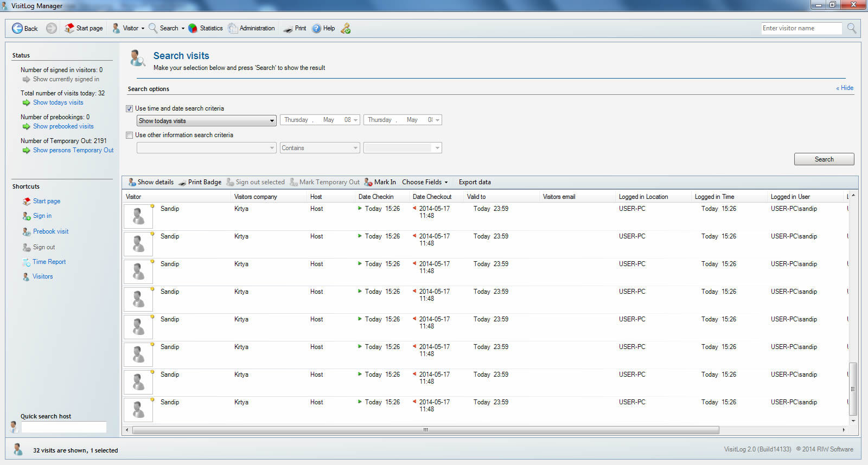Expand the Choose Fields dropdown
Image resolution: width=868 pixels, height=465 pixels.
(x=425, y=182)
